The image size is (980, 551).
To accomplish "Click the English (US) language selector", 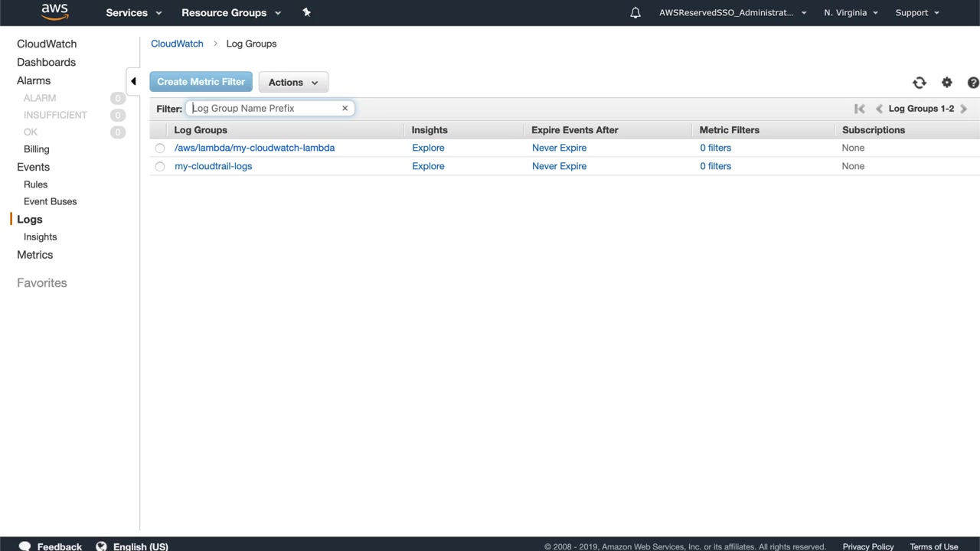I will click(x=140, y=546).
